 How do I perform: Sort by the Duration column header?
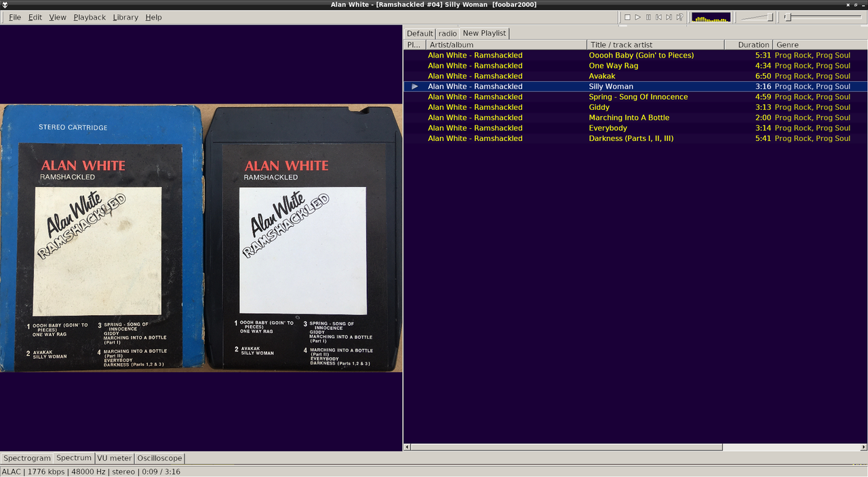pyautogui.click(x=748, y=45)
